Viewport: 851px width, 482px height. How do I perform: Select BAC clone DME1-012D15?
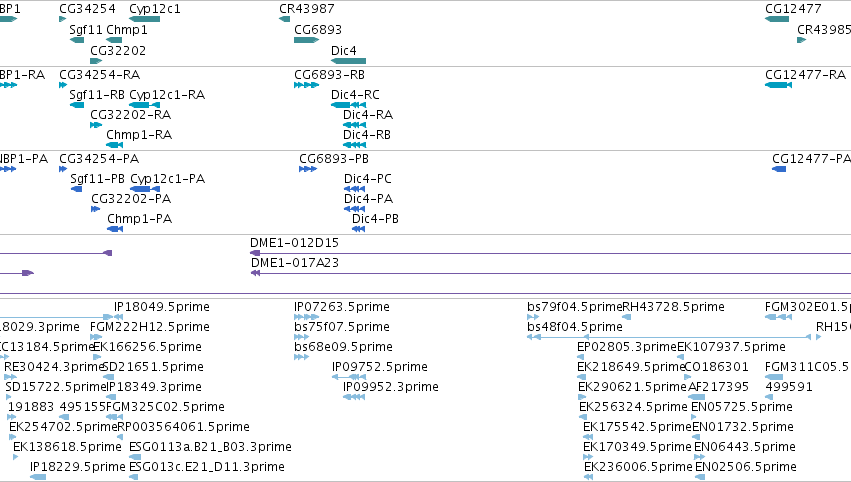[294, 243]
